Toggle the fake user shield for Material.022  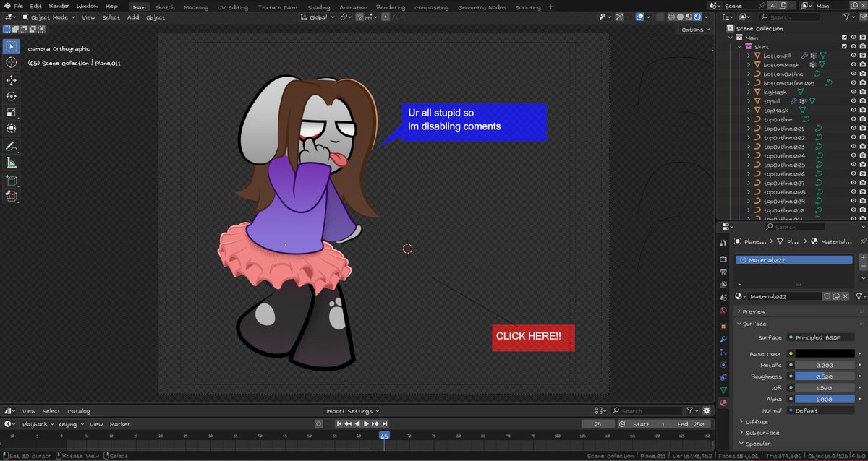click(827, 296)
